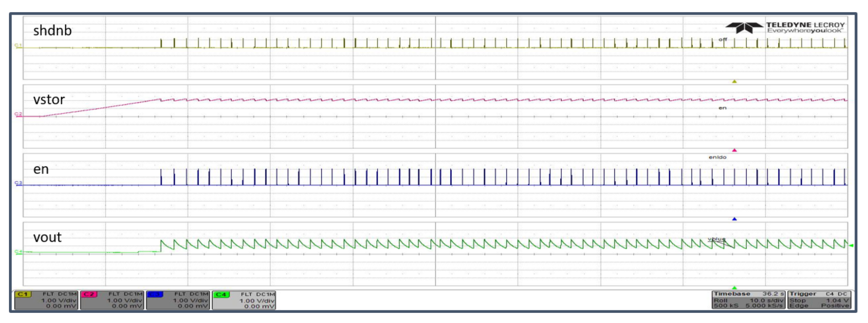Screen dimensions: 868x323
Task: Click the pink C2 channel badge
Action: tap(89, 294)
